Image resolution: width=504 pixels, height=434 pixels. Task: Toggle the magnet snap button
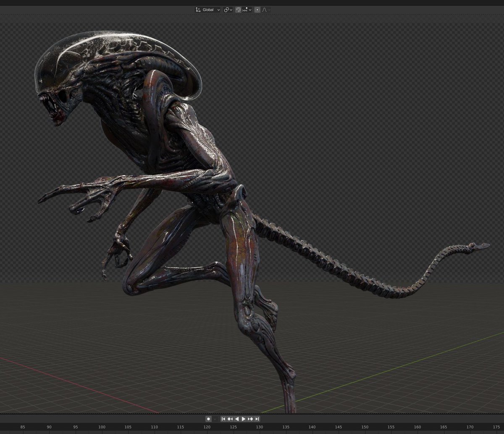pyautogui.click(x=238, y=10)
